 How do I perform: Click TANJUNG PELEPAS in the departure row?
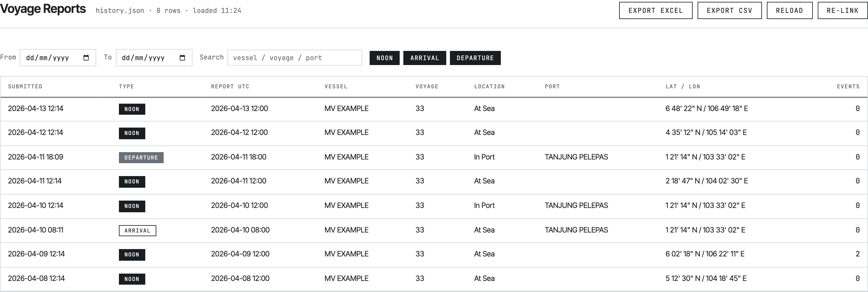point(576,157)
